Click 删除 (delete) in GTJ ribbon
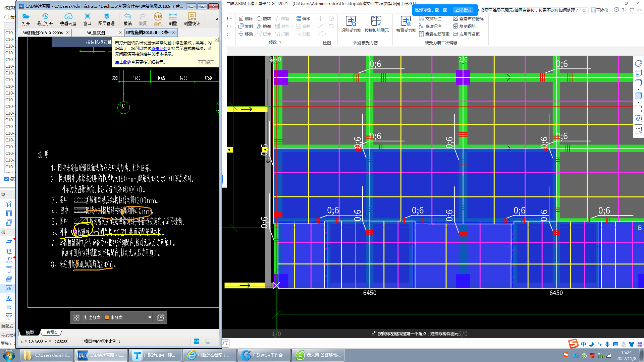644x362 pixels. click(246, 18)
